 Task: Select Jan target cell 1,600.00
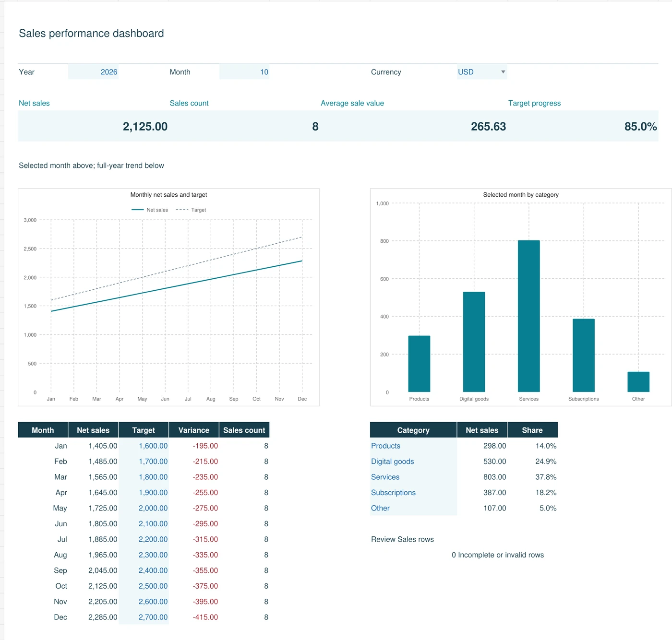[x=144, y=446]
